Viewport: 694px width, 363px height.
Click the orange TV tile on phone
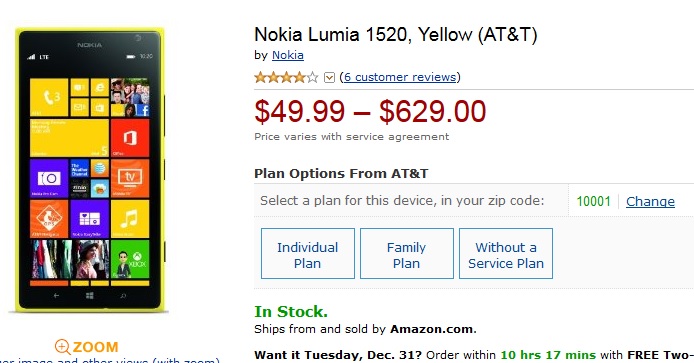pos(130,178)
